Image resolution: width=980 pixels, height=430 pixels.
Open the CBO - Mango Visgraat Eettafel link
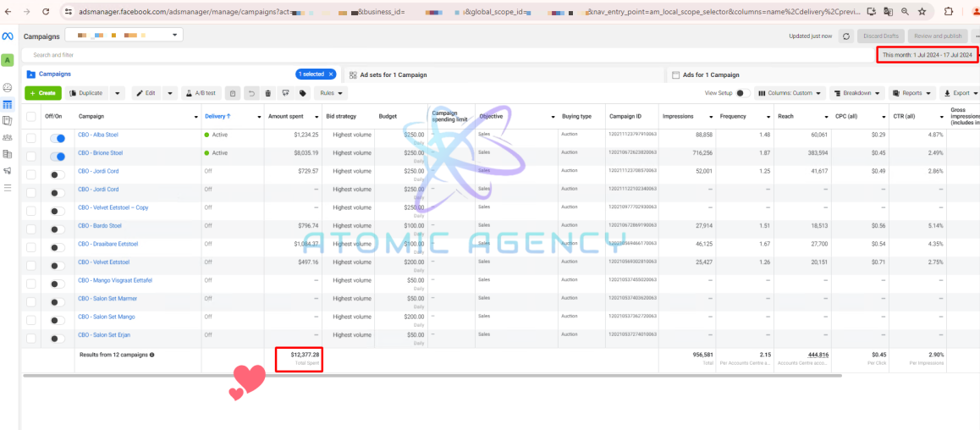click(x=115, y=281)
